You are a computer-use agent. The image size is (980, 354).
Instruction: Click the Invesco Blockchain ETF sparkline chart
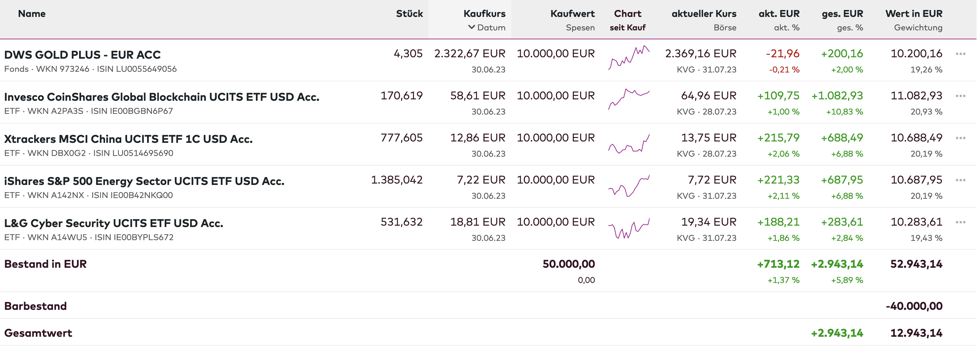click(x=629, y=99)
